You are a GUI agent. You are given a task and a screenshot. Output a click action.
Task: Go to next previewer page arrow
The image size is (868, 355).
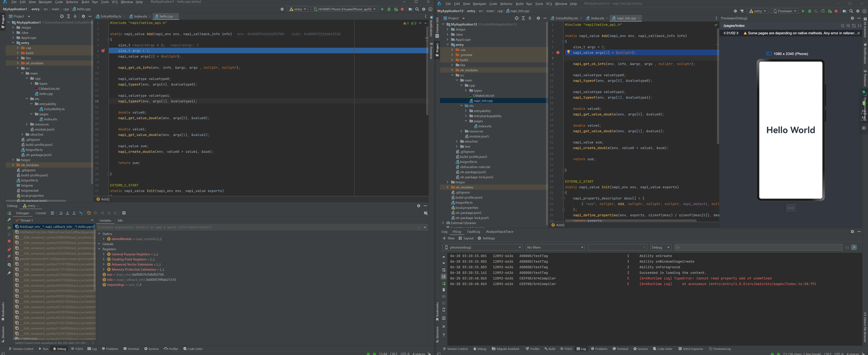[738, 33]
